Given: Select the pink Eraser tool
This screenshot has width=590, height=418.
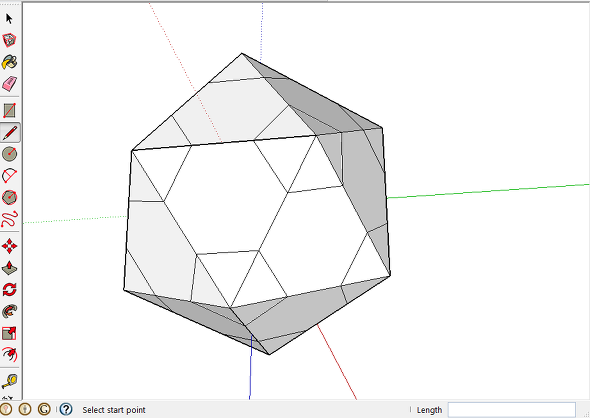Looking at the screenshot, I should pyautogui.click(x=9, y=84).
